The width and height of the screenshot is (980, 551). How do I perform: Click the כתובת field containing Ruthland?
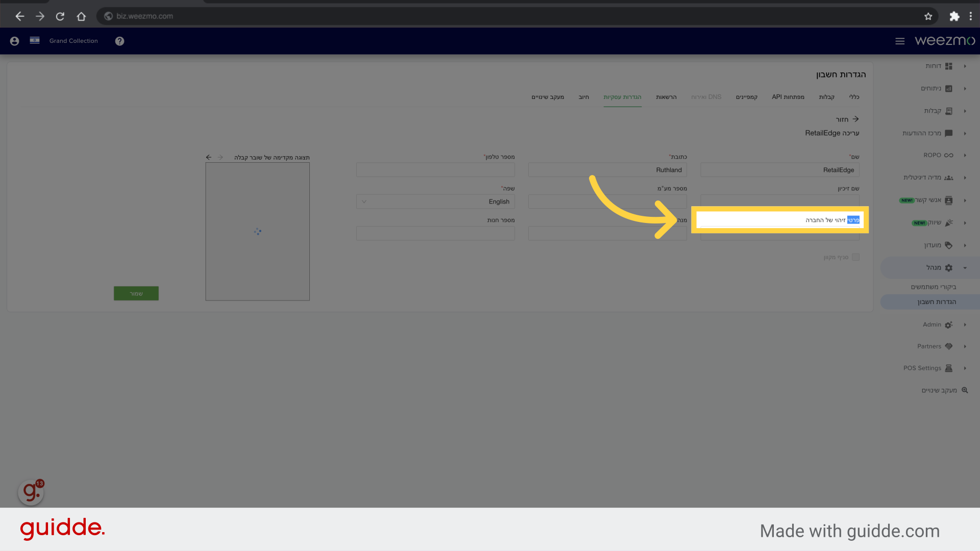607,170
